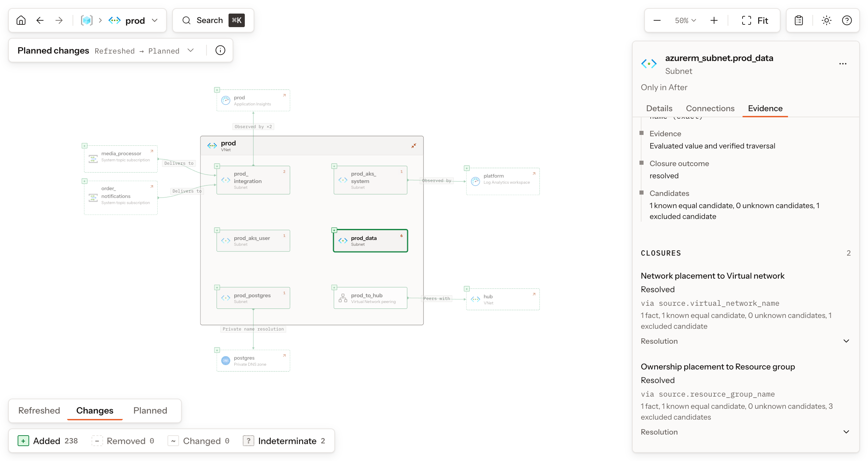Select the Changes view tab

[x=95, y=410]
